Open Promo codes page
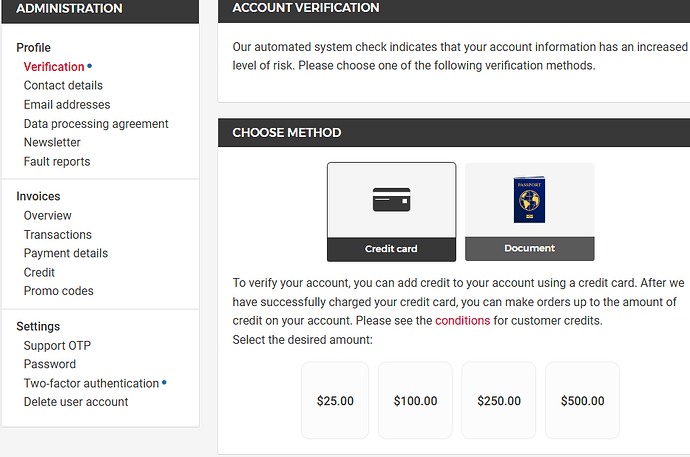 [59, 291]
